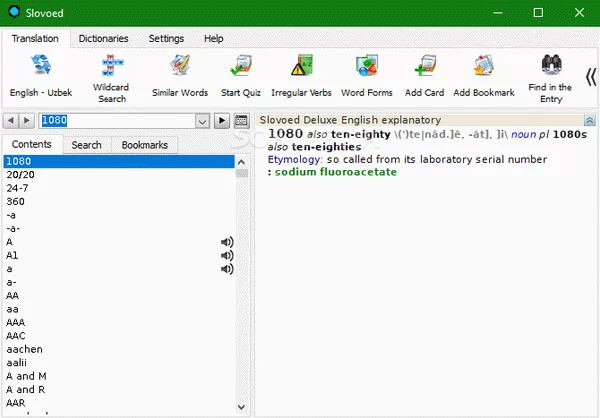Click the translate play button beside search
The width and height of the screenshot is (600, 418).
click(x=222, y=121)
